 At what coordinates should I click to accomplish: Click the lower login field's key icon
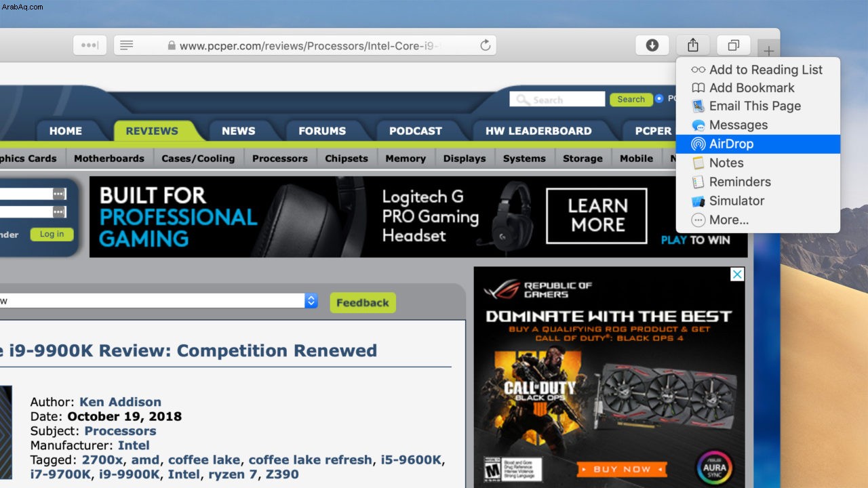pos(59,212)
